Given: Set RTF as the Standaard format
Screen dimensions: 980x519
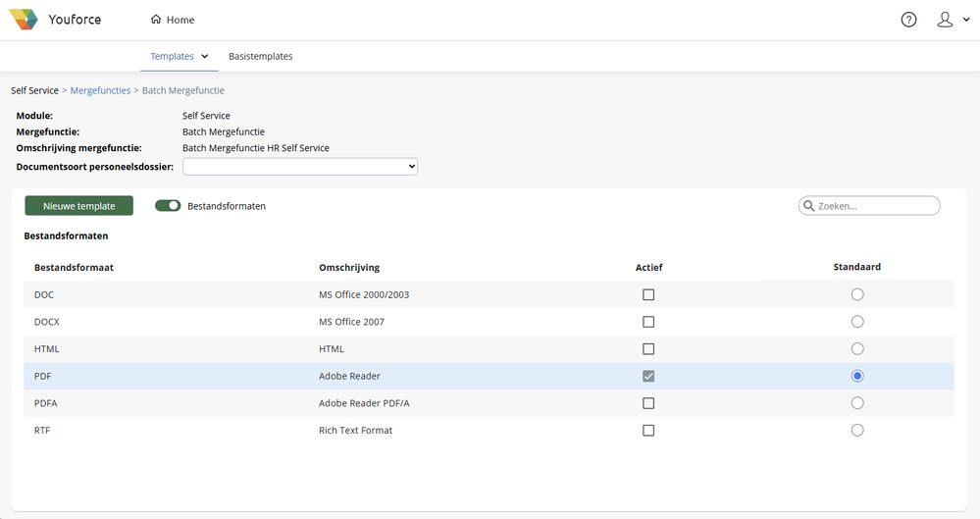Looking at the screenshot, I should (x=857, y=430).
